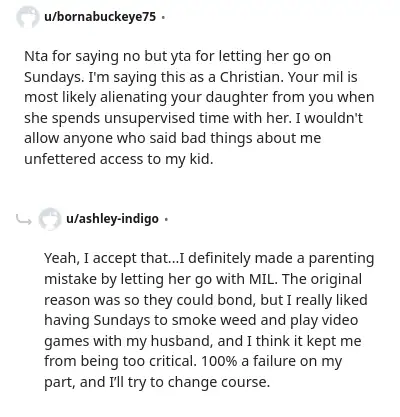This screenshot has width=400, height=417.
Task: Click the word 'parenting' in the reply
Action: pyautogui.click(x=341, y=259)
